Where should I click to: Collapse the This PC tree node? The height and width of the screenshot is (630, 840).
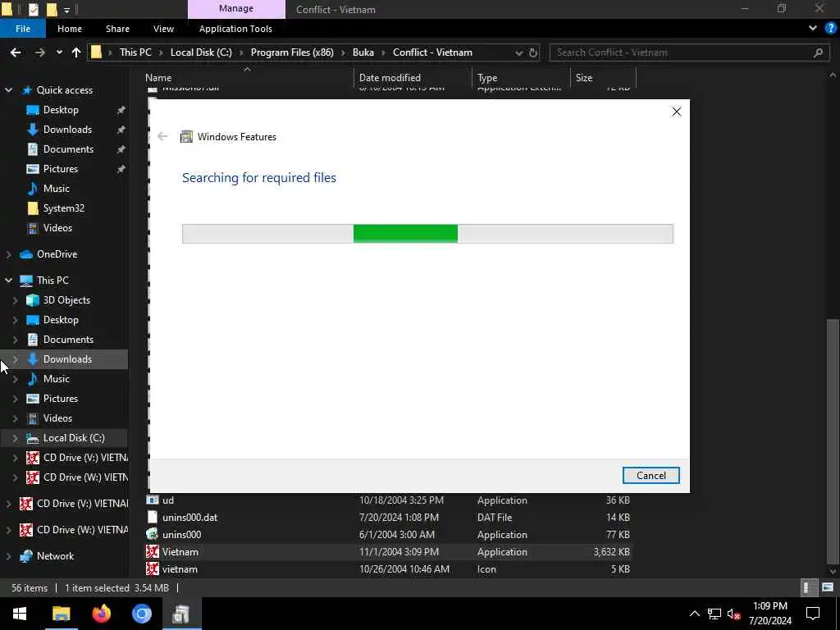(8, 281)
